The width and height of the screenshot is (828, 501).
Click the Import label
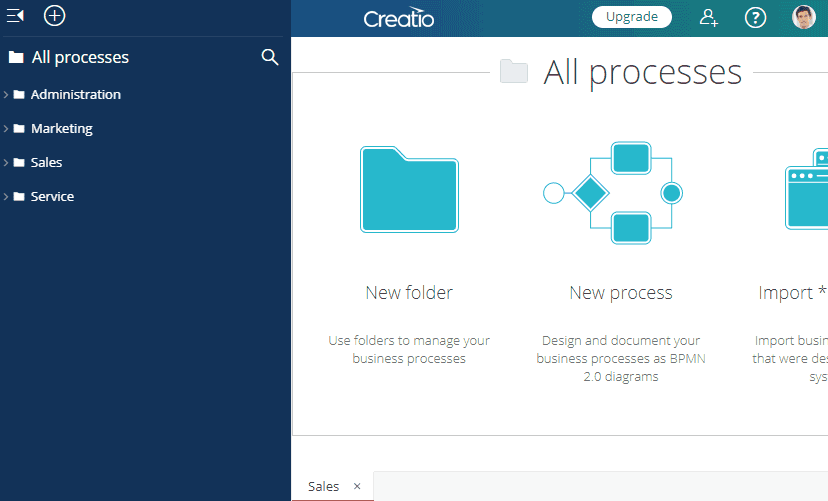[x=792, y=292]
